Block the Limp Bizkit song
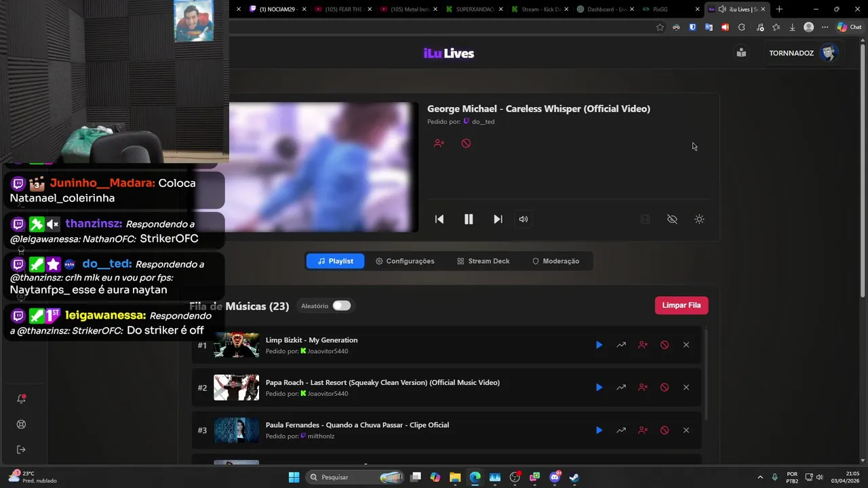This screenshot has height=488, width=868. coord(665,345)
